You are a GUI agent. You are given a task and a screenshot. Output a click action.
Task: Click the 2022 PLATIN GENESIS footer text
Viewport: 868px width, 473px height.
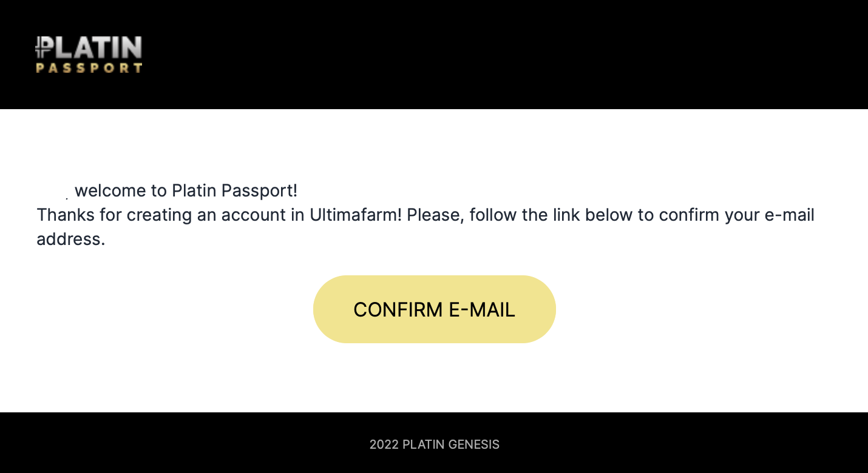[434, 444]
